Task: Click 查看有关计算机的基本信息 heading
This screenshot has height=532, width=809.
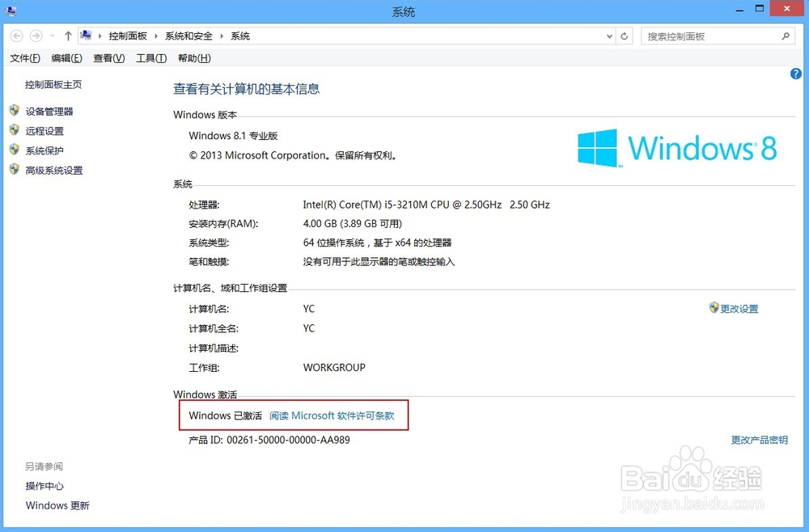Action: (246, 89)
